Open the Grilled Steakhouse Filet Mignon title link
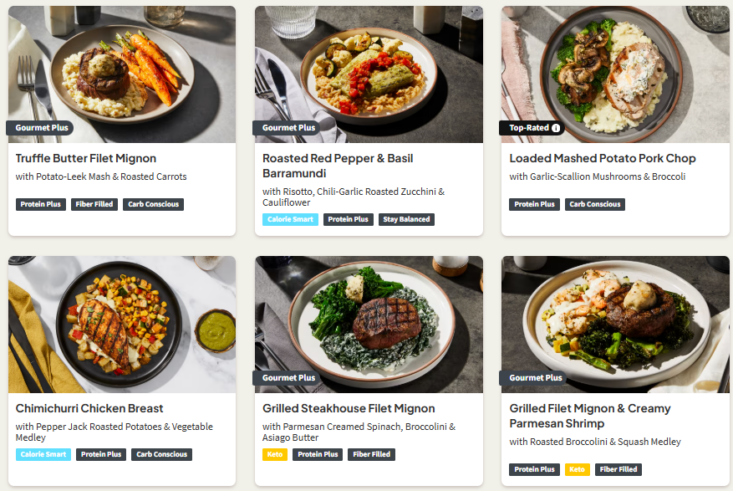 coord(349,408)
